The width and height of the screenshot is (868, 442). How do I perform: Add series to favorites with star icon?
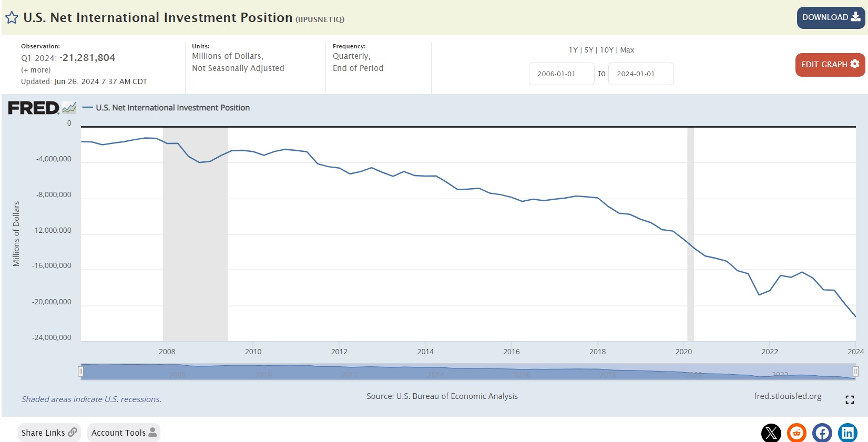(12, 18)
